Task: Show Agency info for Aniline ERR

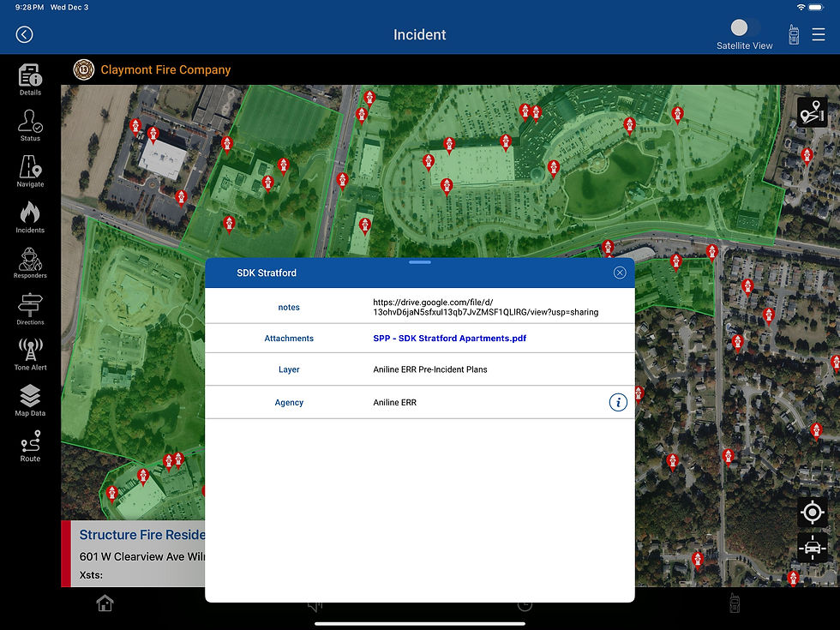Action: tap(618, 402)
